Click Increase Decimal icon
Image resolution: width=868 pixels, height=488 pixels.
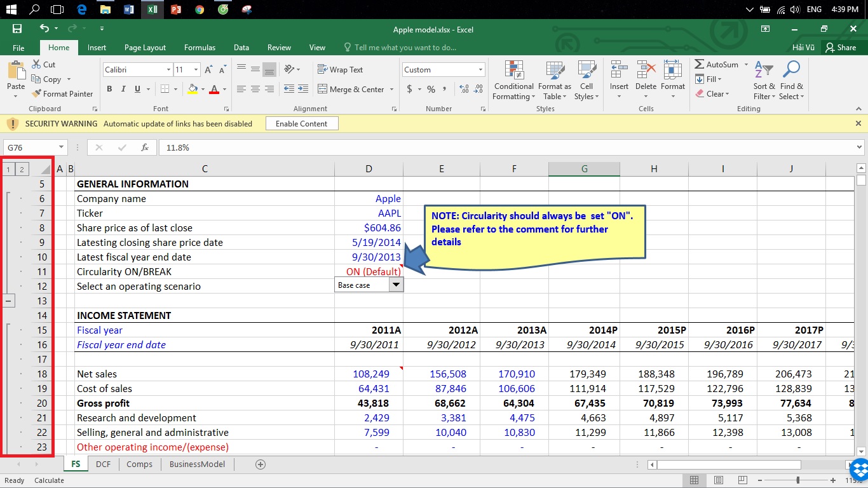click(463, 89)
